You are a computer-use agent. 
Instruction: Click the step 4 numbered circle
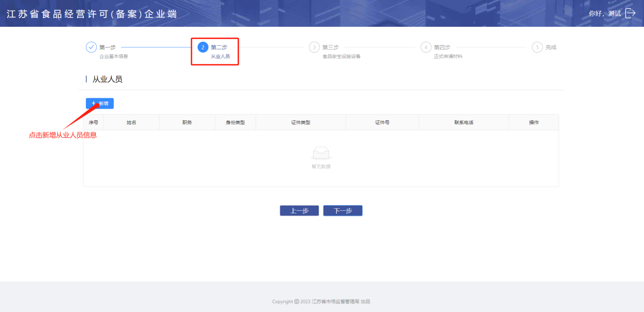(426, 47)
